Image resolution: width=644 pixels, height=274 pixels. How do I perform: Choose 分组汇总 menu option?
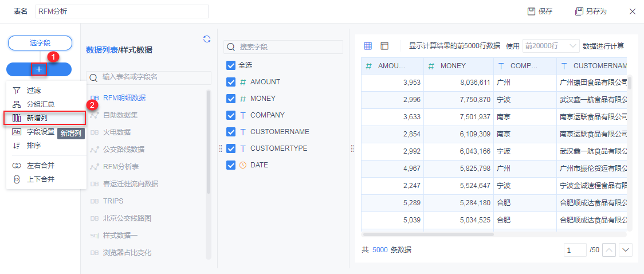point(40,104)
